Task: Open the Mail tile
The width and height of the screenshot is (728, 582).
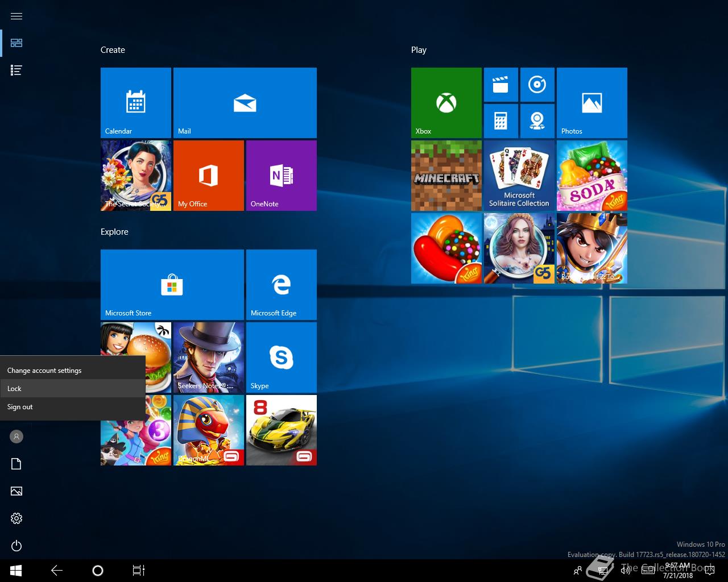Action: point(245,103)
